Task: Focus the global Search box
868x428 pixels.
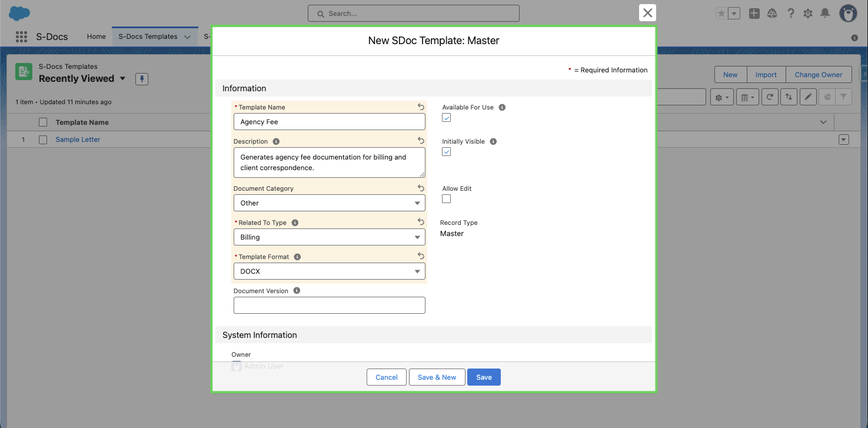Action: point(414,13)
